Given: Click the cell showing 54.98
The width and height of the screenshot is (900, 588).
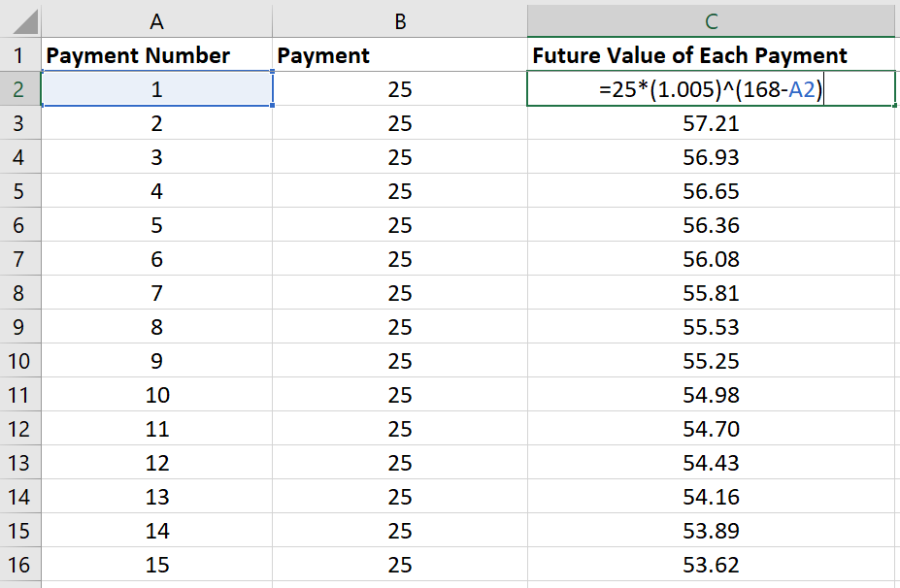Looking at the screenshot, I should (x=711, y=395).
